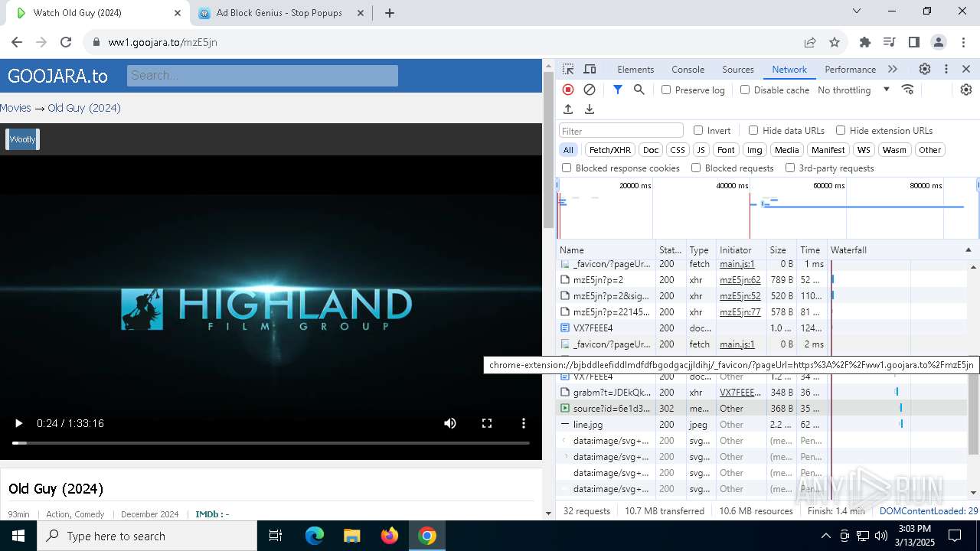Check Blocked requests checkbox
This screenshot has width=980, height=551.
pos(696,168)
